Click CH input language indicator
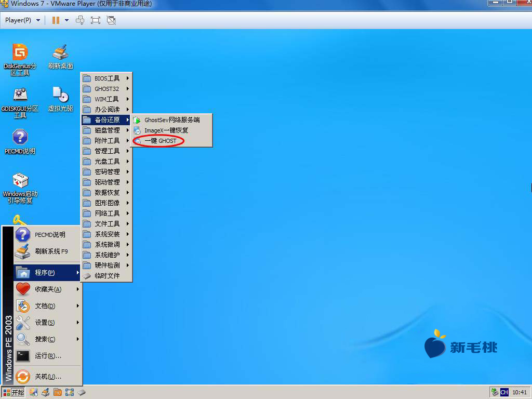Image resolution: width=532 pixels, height=399 pixels. pyautogui.click(x=504, y=392)
